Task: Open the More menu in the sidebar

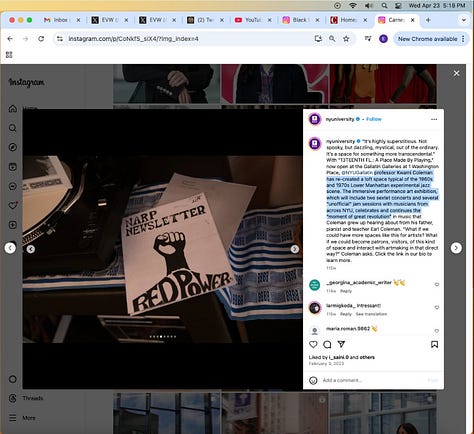Action: [22, 418]
